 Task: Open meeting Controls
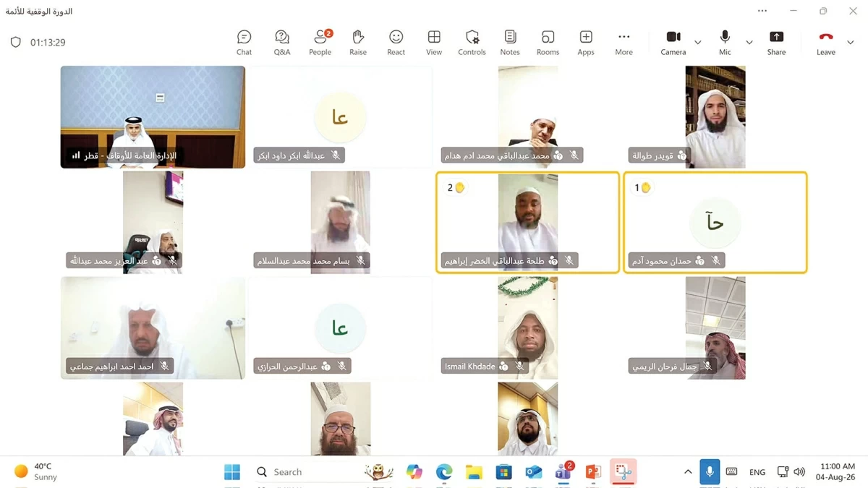pos(472,42)
